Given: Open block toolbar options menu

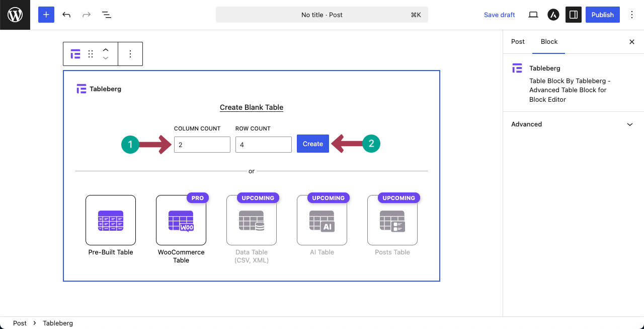Looking at the screenshot, I should click(130, 54).
